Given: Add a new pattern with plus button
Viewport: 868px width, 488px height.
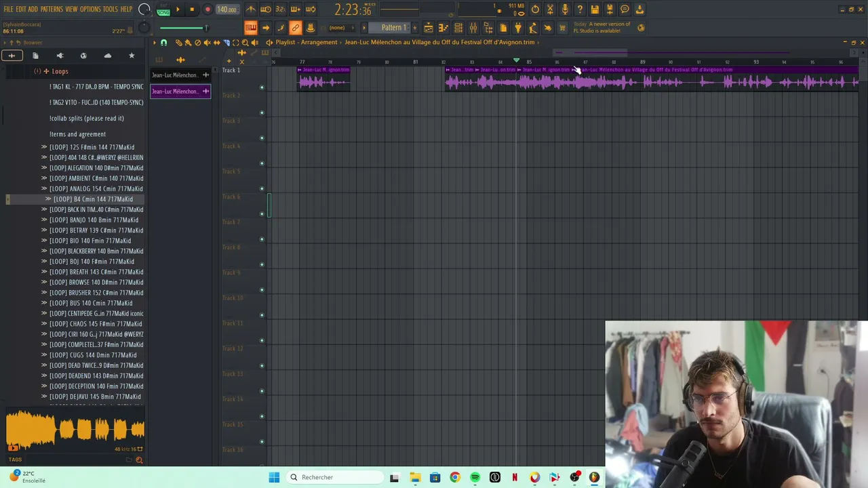Looking at the screenshot, I should click(x=414, y=28).
